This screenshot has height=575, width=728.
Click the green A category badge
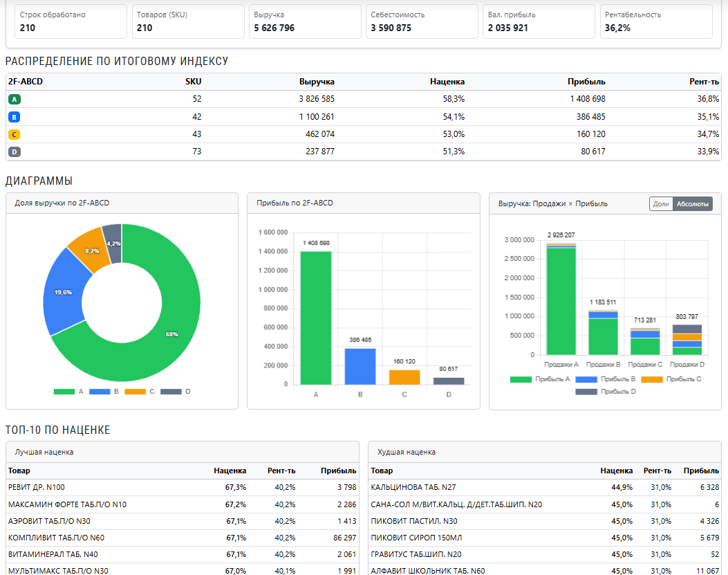14,99
